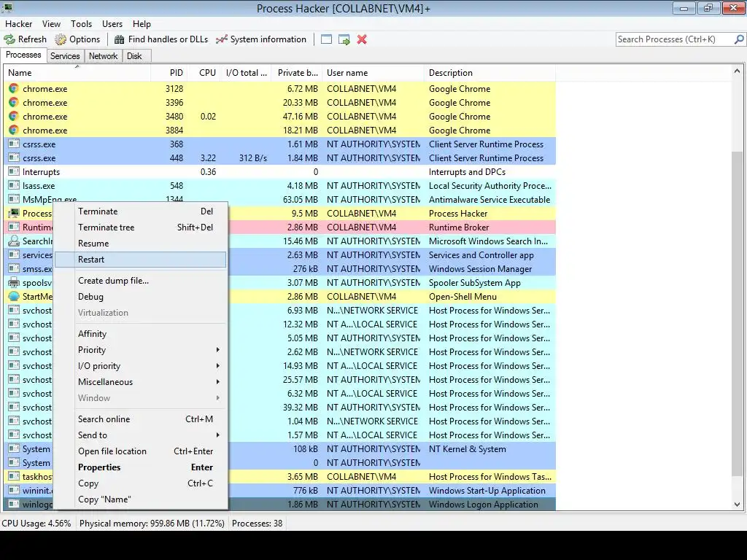Open the Tools menu

pos(82,24)
